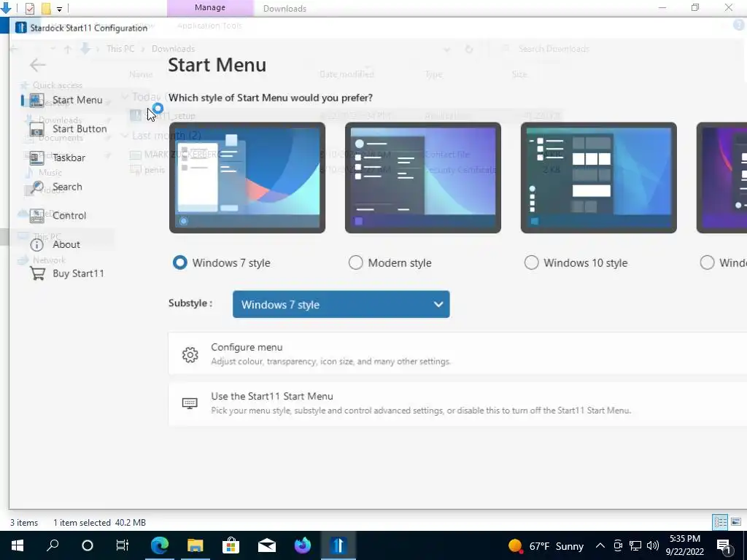Image resolution: width=747 pixels, height=560 pixels.
Task: Click the gear icon beside Configure menu
Action: [190, 354]
